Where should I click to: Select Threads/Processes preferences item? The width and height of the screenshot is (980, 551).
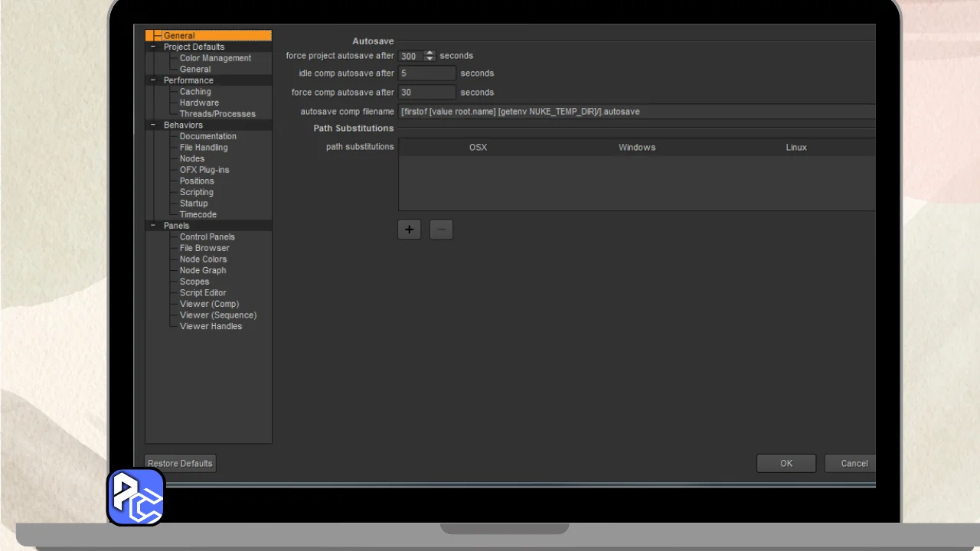click(217, 114)
